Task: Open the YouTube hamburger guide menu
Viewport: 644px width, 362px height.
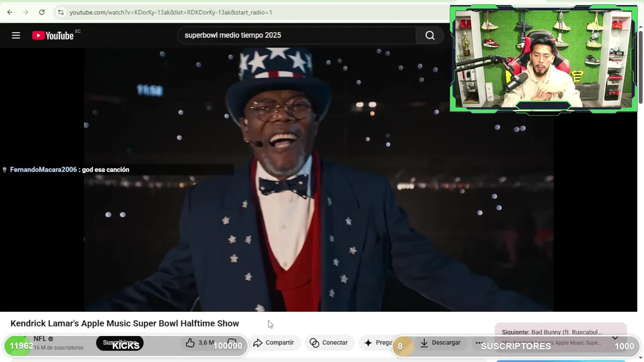Action: [16, 35]
